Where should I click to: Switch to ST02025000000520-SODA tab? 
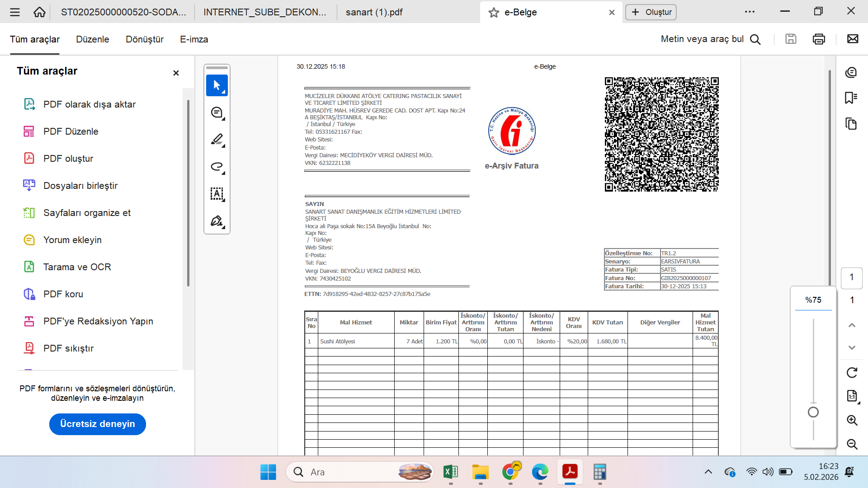pyautogui.click(x=123, y=12)
